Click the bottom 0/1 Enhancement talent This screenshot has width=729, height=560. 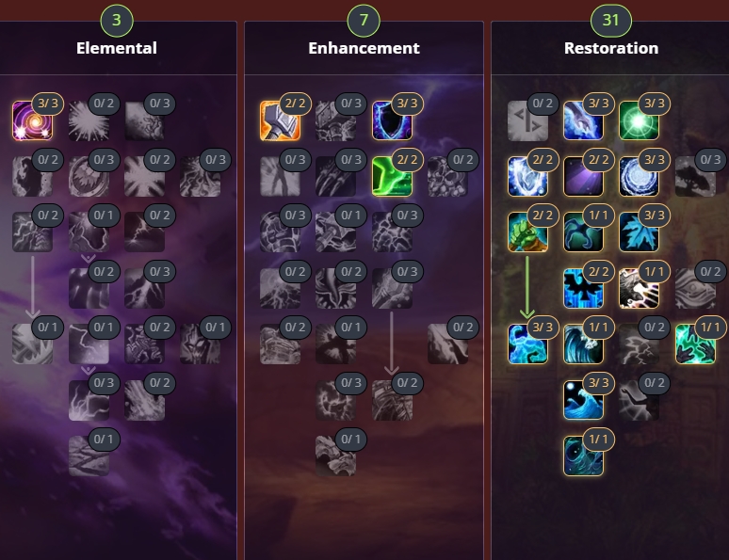pyautogui.click(x=335, y=456)
